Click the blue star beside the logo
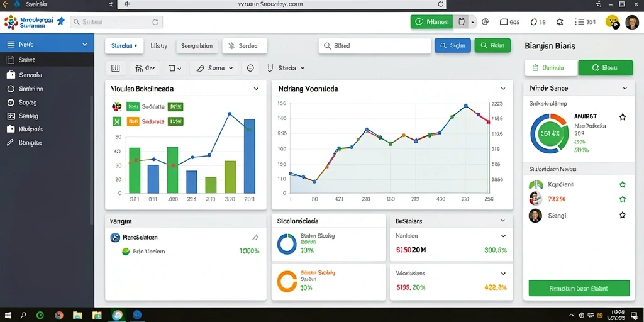The image size is (644, 322). [x=61, y=21]
